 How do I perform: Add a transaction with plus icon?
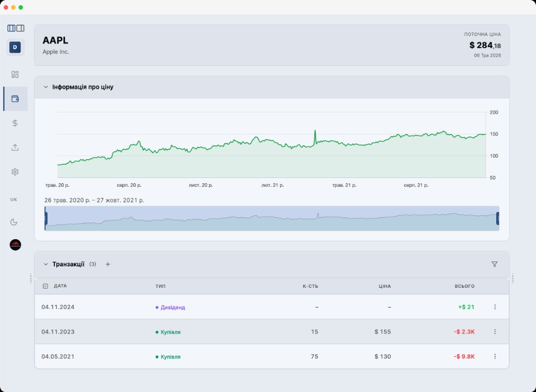tap(108, 264)
